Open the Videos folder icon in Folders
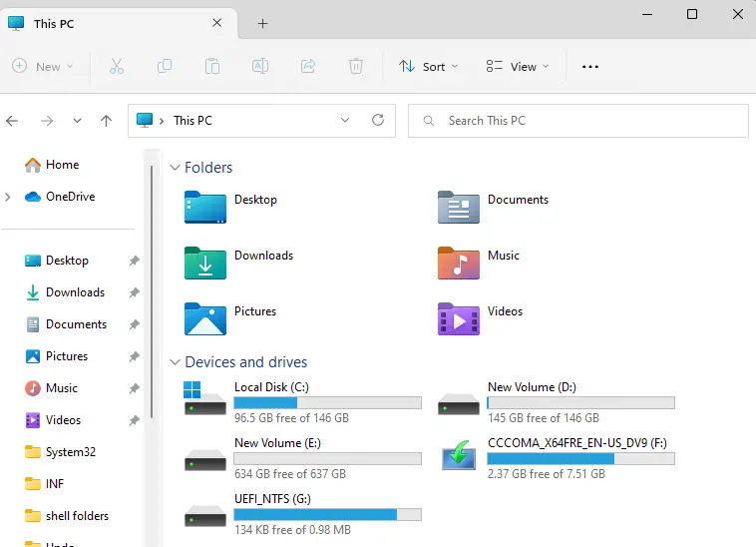Viewport: 756px width, 547px height. pyautogui.click(x=459, y=318)
